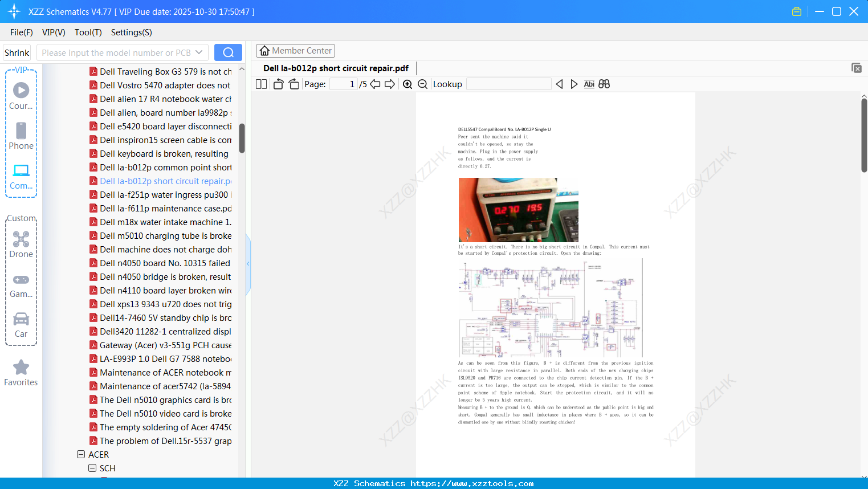This screenshot has height=489, width=868.
Task: Click the Shrink button
Action: click(x=17, y=52)
